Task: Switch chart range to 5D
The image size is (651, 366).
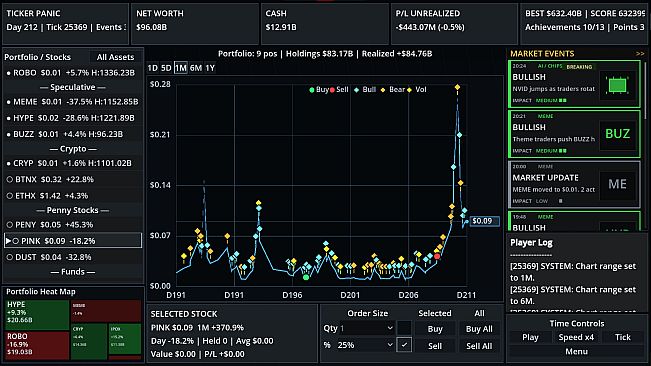Action: point(166,68)
